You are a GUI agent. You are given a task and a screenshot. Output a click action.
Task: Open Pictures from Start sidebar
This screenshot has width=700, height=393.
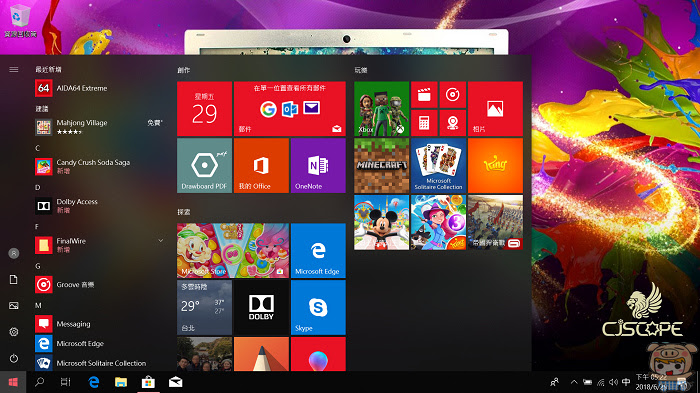pos(14,305)
